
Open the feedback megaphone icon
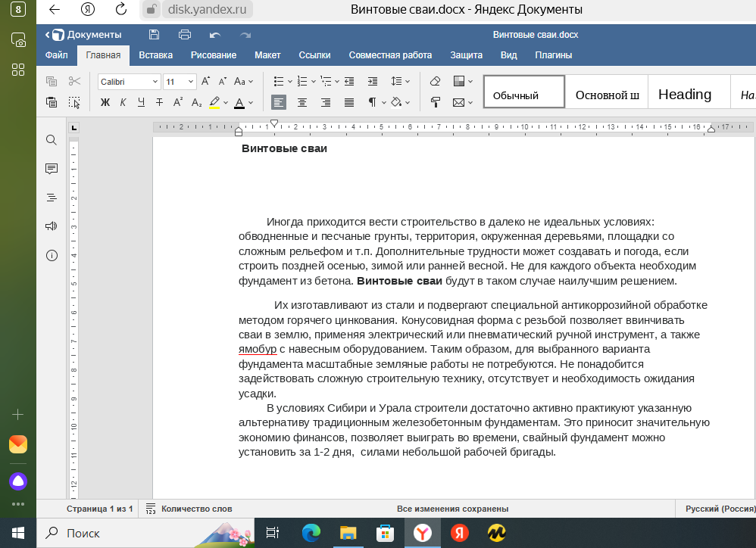click(52, 226)
